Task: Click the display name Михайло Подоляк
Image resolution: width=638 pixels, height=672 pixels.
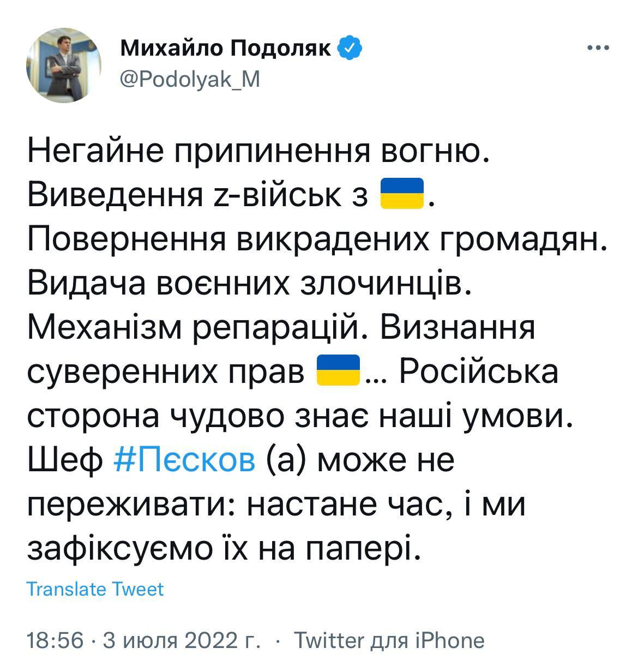Action: [x=225, y=50]
